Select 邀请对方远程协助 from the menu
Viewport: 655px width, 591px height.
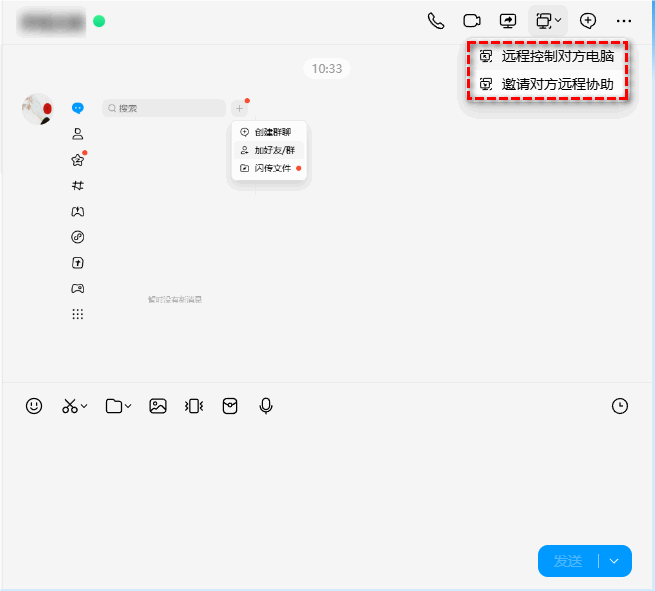coord(557,85)
